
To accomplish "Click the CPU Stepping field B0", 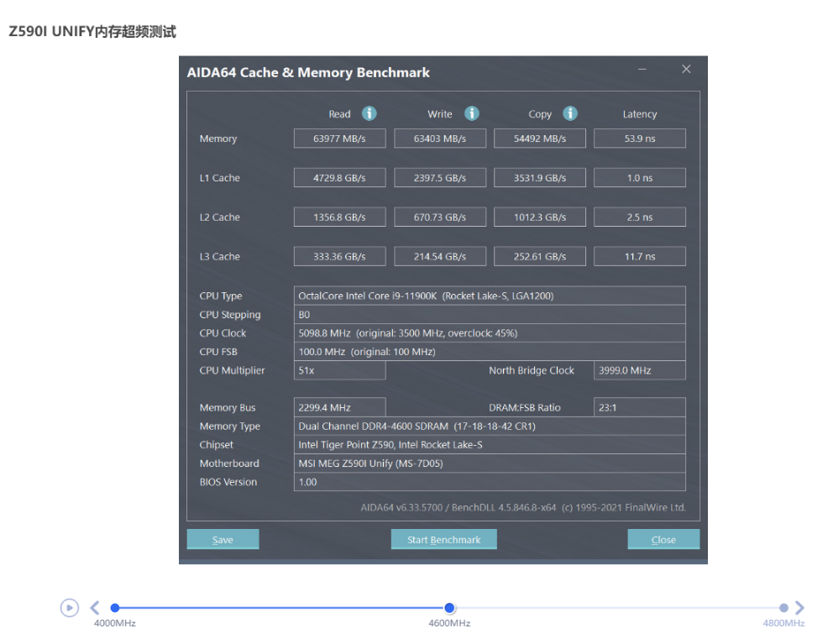I will 490,315.
